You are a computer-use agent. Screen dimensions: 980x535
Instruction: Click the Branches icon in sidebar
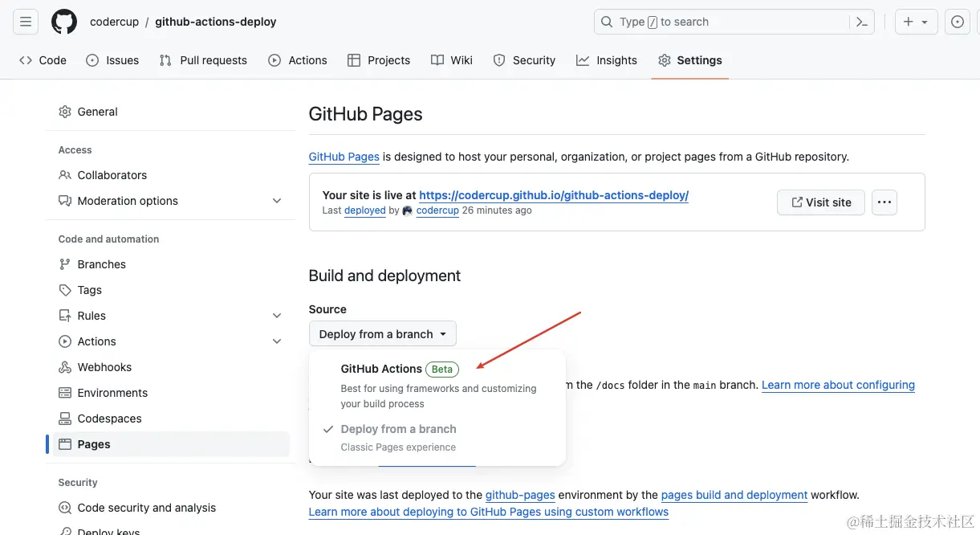(65, 264)
